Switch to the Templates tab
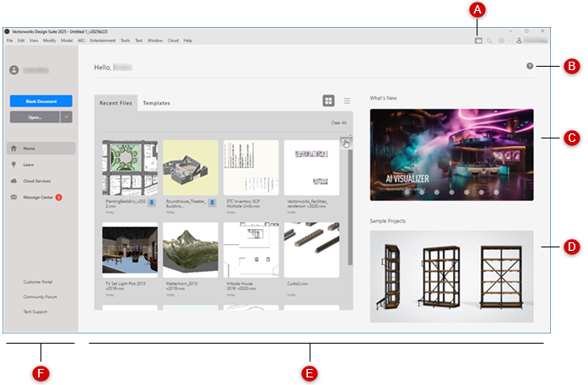Screen dimensions: 588x385 click(x=156, y=103)
